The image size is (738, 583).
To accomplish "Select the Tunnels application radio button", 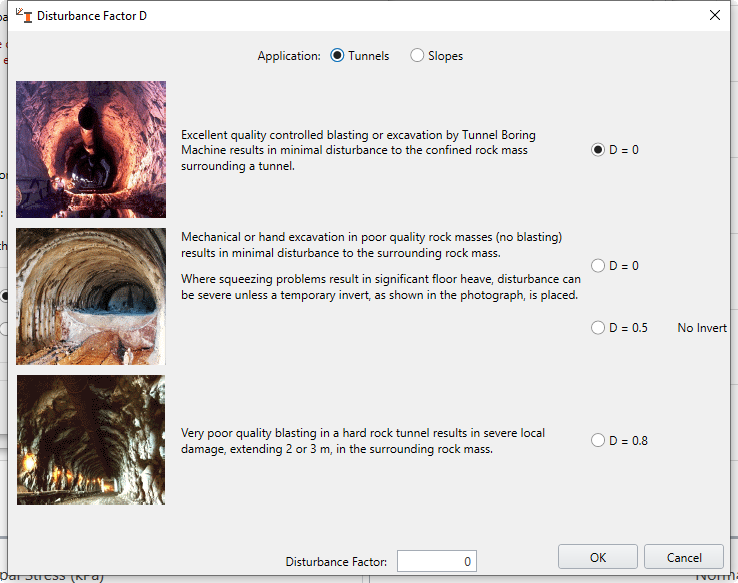I will [337, 56].
